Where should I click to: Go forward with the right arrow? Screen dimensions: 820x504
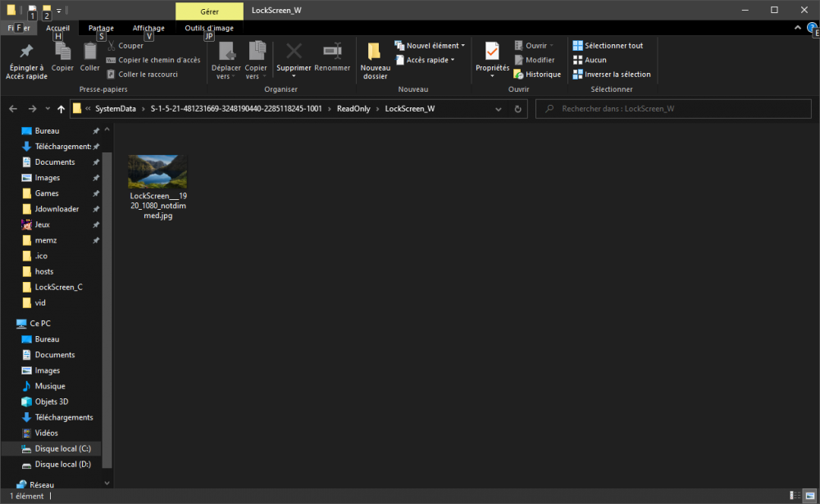(x=33, y=109)
